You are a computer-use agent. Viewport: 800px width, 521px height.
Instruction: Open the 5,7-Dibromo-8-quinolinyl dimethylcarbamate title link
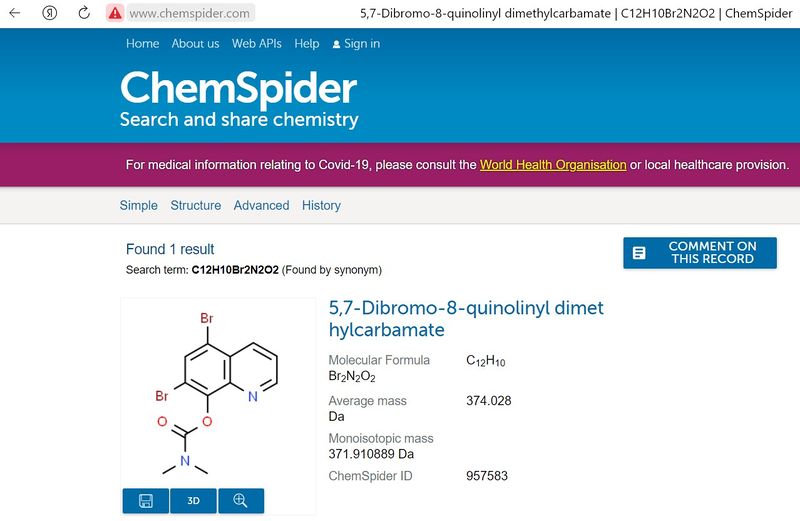[466, 319]
